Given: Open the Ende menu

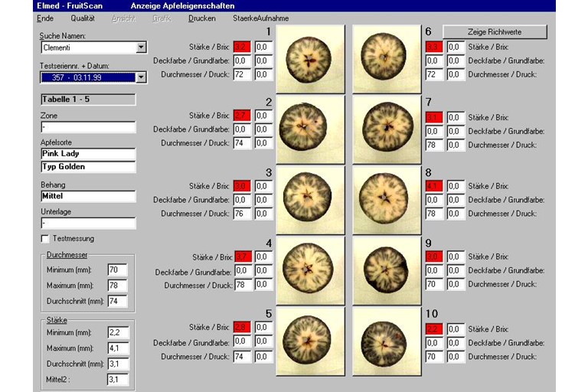Looking at the screenshot, I should (45, 18).
